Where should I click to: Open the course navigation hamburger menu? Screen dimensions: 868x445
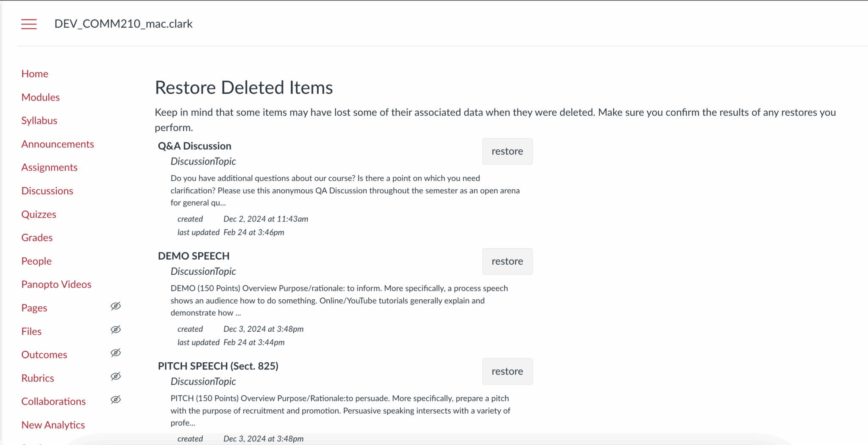[28, 24]
